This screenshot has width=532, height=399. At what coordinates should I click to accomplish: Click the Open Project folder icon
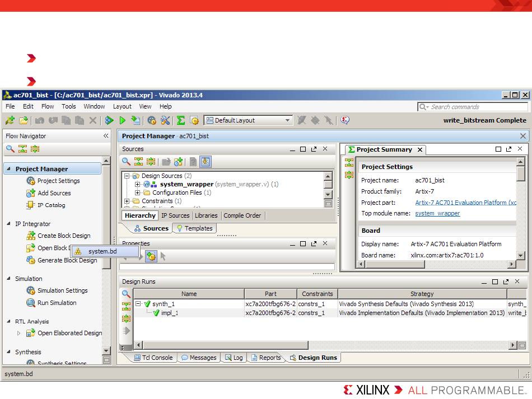[x=24, y=120]
